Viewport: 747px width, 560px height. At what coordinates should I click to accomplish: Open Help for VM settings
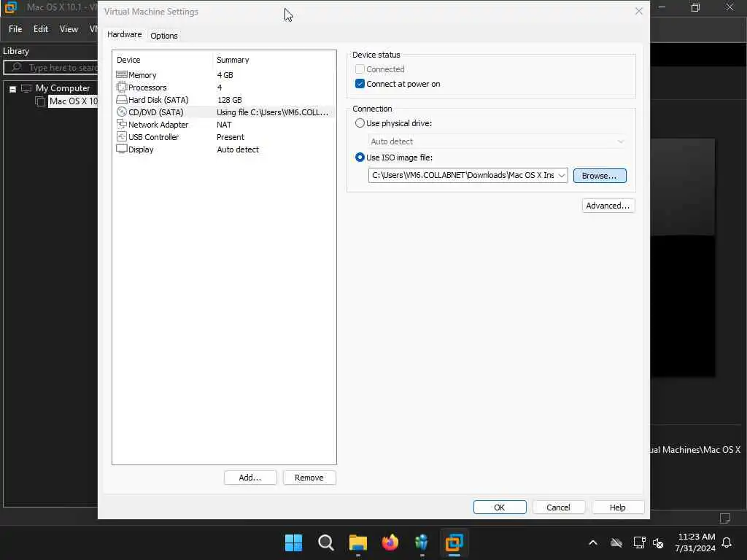617,507
